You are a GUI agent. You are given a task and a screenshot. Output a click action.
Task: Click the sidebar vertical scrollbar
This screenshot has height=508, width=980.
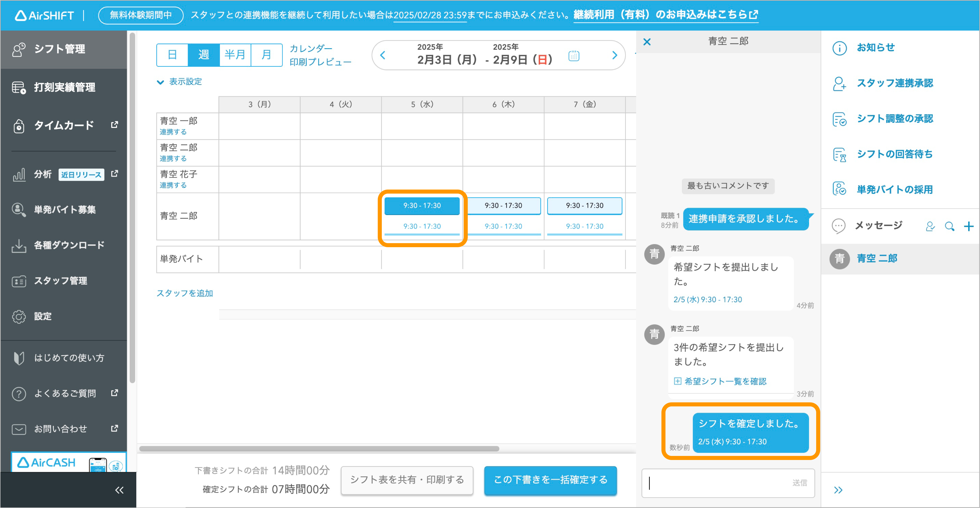coord(132,207)
